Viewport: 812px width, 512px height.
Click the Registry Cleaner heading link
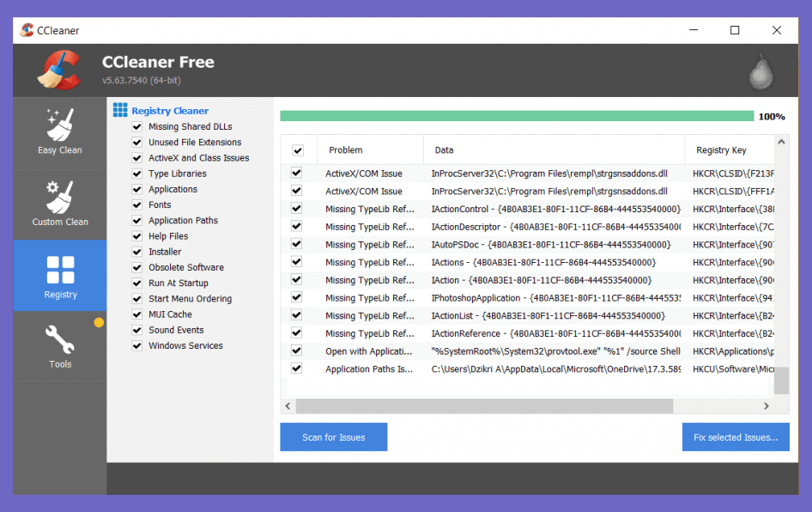(x=170, y=110)
